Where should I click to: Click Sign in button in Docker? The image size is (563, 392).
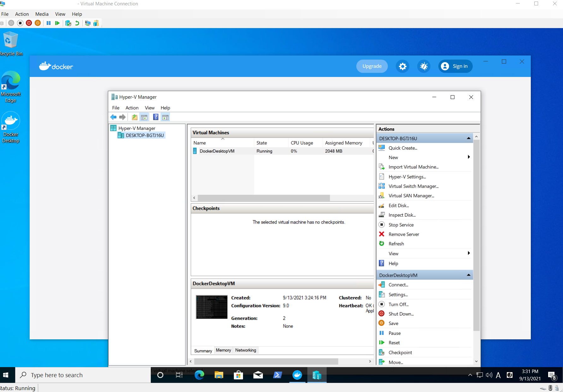[x=455, y=66]
